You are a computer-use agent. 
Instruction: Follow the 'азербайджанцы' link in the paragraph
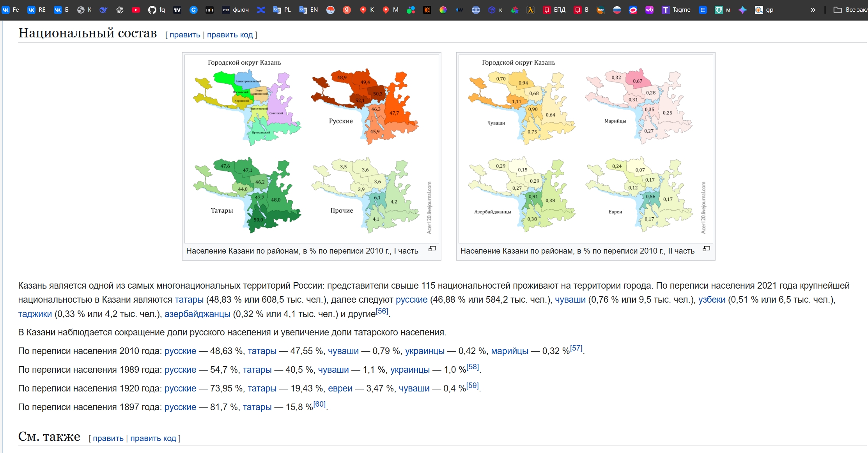pyautogui.click(x=197, y=314)
